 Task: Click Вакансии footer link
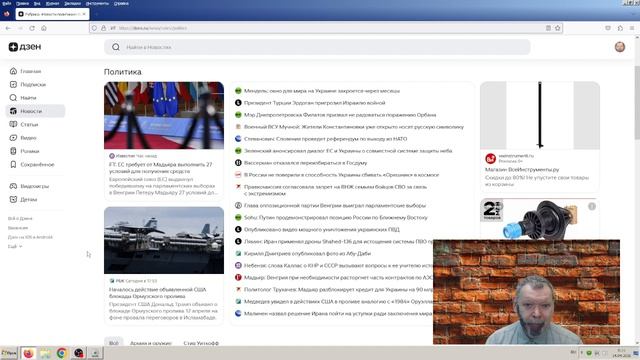tap(18, 228)
